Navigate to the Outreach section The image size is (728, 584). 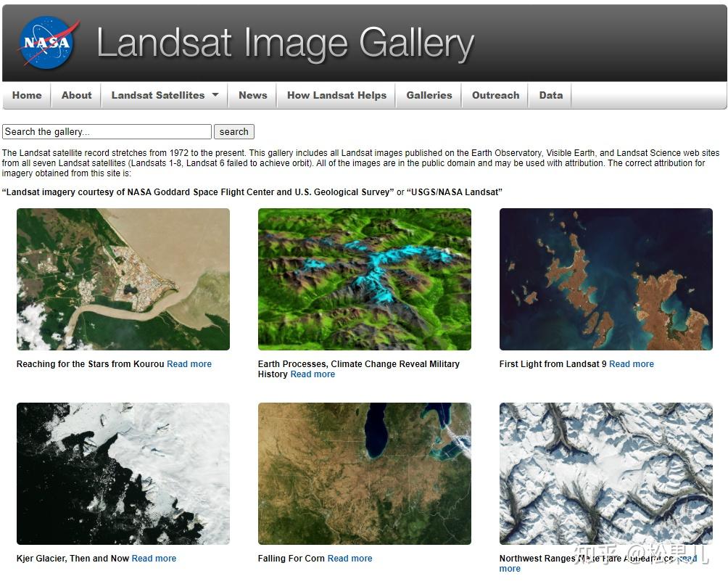tap(495, 95)
